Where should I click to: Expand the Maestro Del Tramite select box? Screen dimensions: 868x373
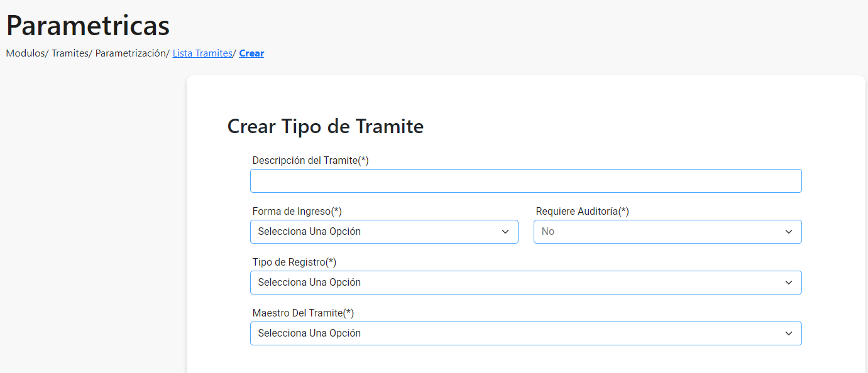(x=526, y=333)
